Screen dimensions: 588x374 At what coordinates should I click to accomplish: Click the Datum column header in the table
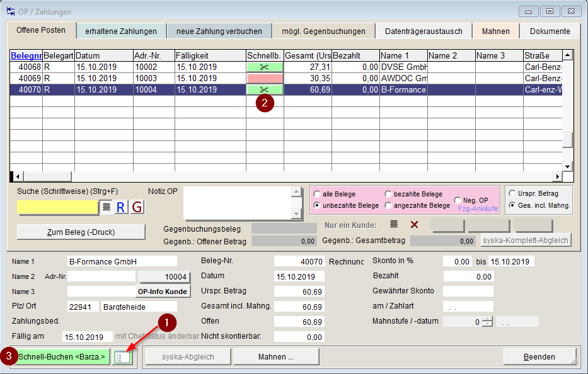coord(104,56)
